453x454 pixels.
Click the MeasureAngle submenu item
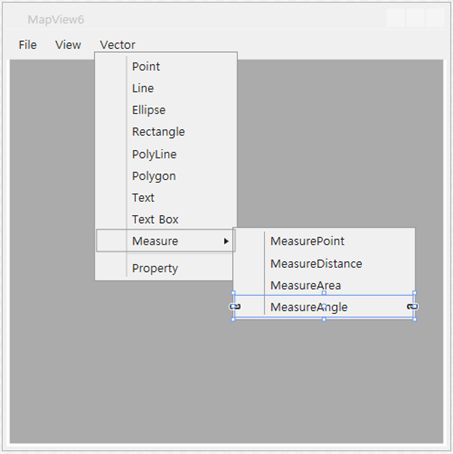coord(324,307)
